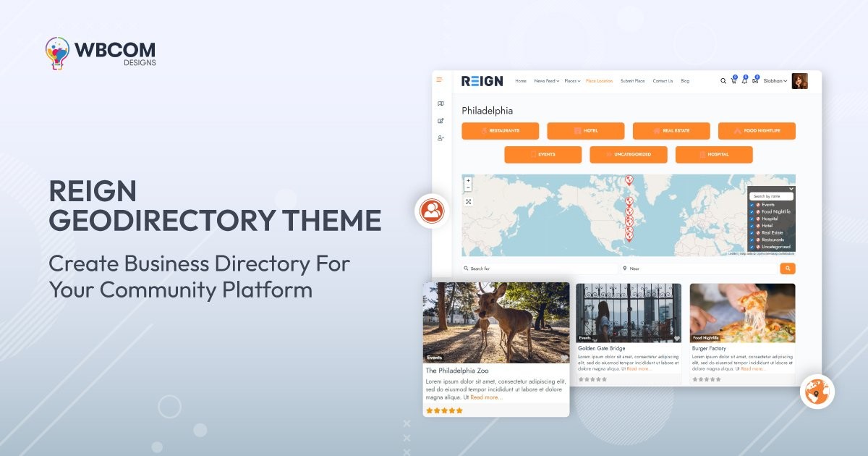Open The Philadelphia Zoo deer thumbnail
The image size is (868, 456).
(496, 323)
